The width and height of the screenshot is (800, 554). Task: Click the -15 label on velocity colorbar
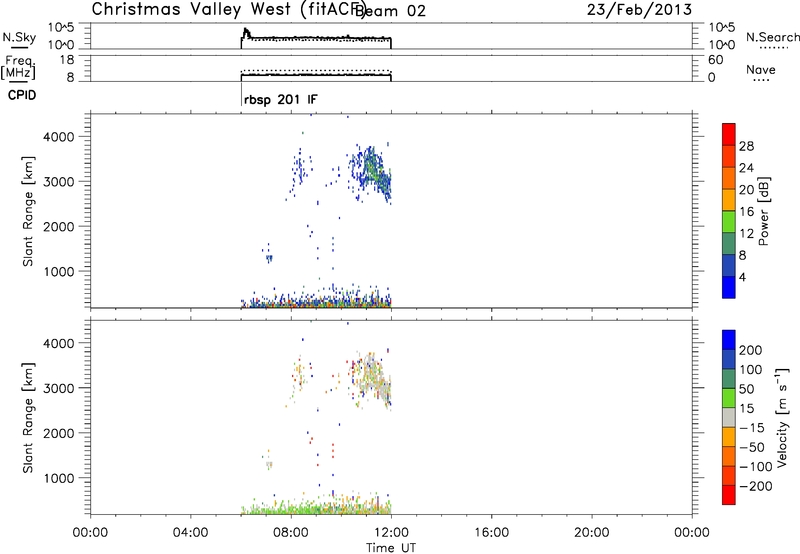click(x=752, y=428)
